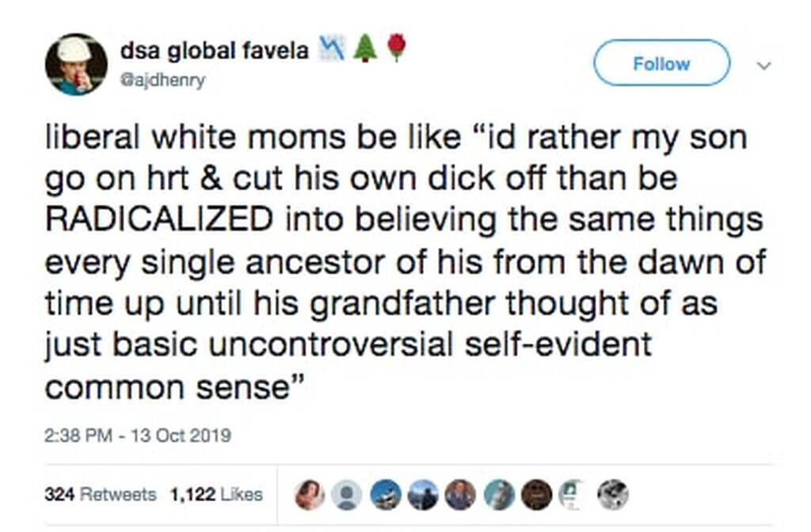Click the default gray silhouette liker avatar

[x=346, y=495]
